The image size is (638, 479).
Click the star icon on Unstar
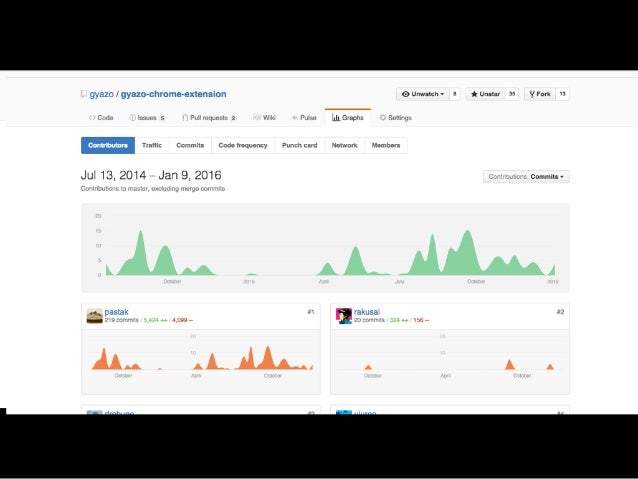(474, 94)
